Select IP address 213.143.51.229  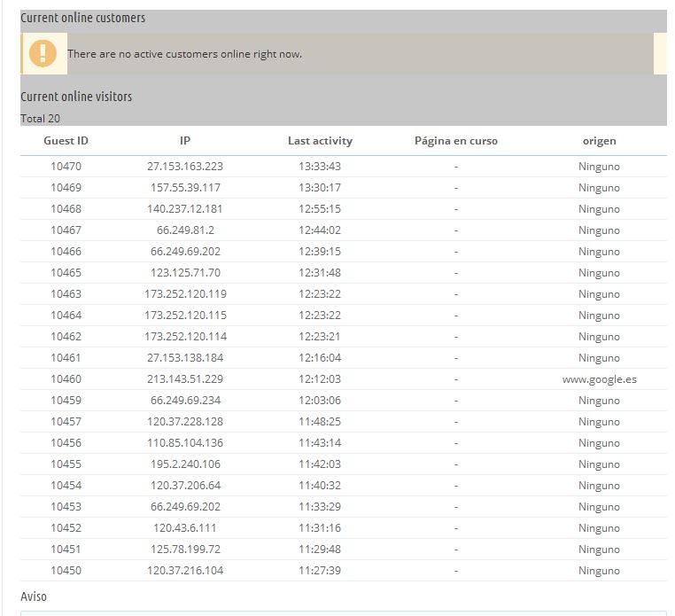click(185, 378)
